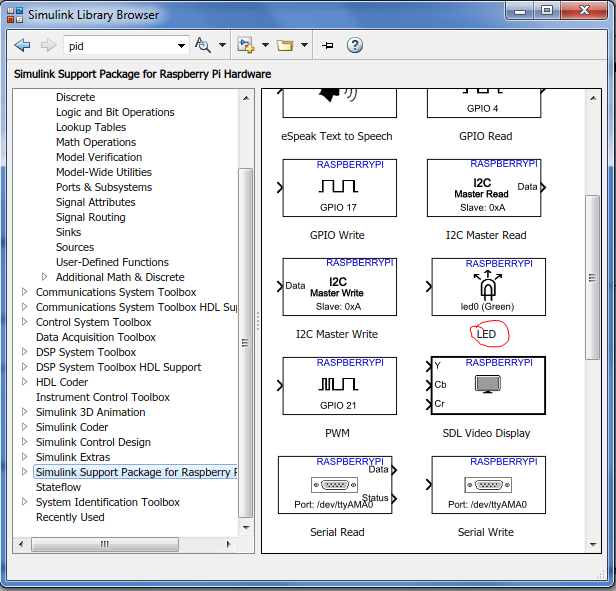This screenshot has height=591, width=616.
Task: Click the back navigation arrow
Action: click(x=22, y=45)
